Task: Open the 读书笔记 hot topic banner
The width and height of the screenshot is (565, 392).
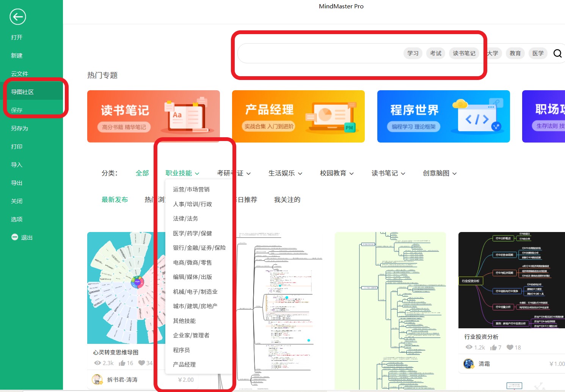Action: (x=154, y=116)
